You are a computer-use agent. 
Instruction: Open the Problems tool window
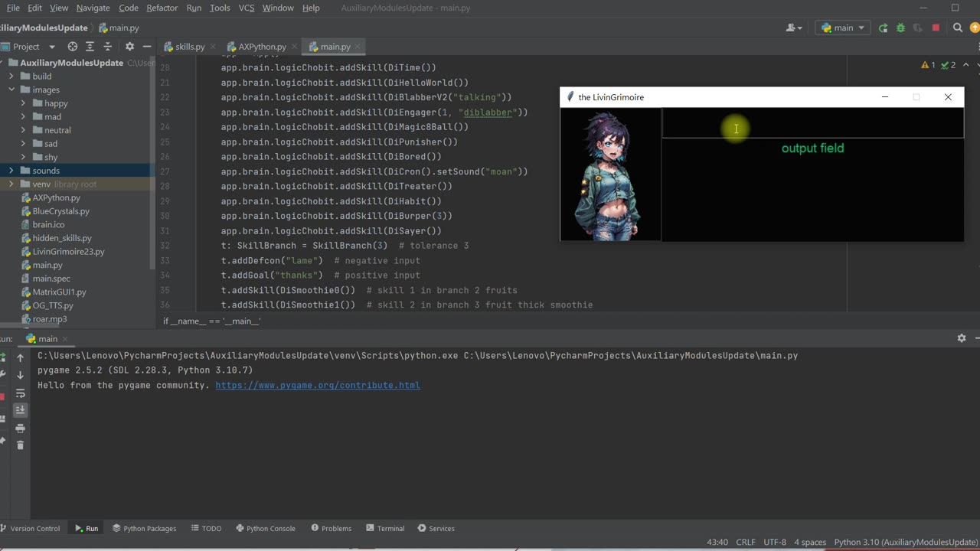(x=331, y=528)
